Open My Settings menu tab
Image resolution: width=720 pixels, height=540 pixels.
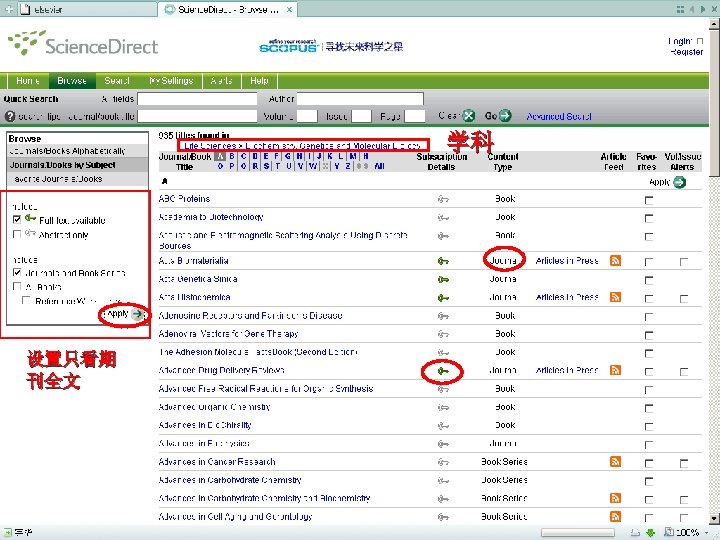pyautogui.click(x=171, y=81)
